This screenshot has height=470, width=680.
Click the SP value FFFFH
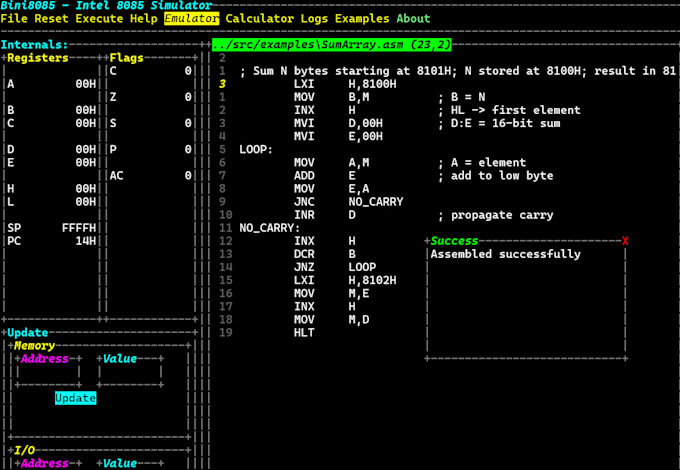tap(78, 228)
